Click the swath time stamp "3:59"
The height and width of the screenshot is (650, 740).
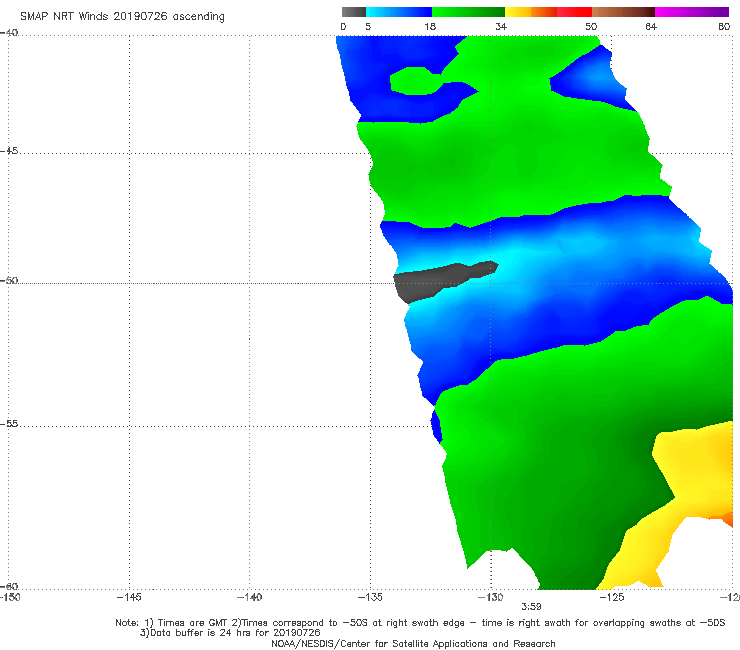coord(531,607)
